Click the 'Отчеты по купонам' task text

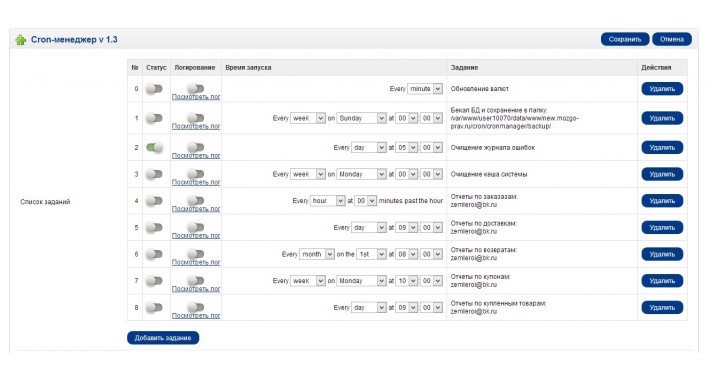tap(480, 277)
